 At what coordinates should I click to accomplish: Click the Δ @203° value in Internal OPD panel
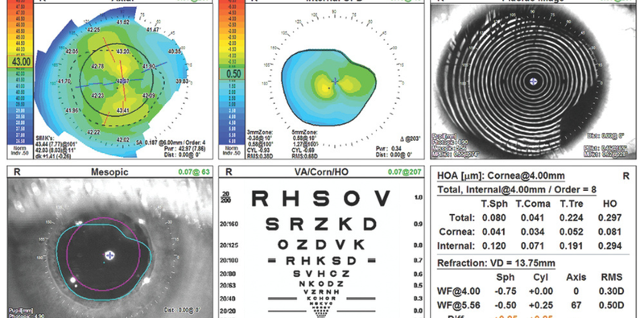(x=411, y=138)
